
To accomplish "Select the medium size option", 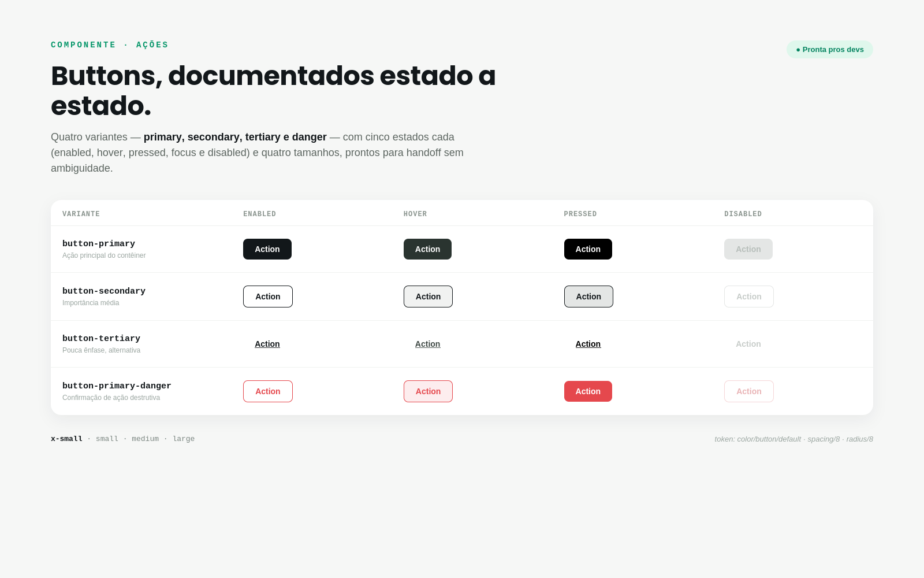I will click(x=145, y=439).
